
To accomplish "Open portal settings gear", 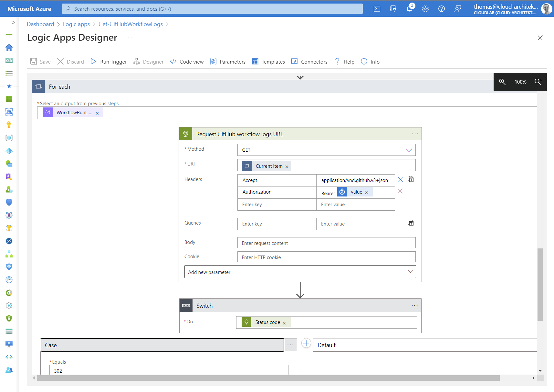I will click(x=425, y=9).
